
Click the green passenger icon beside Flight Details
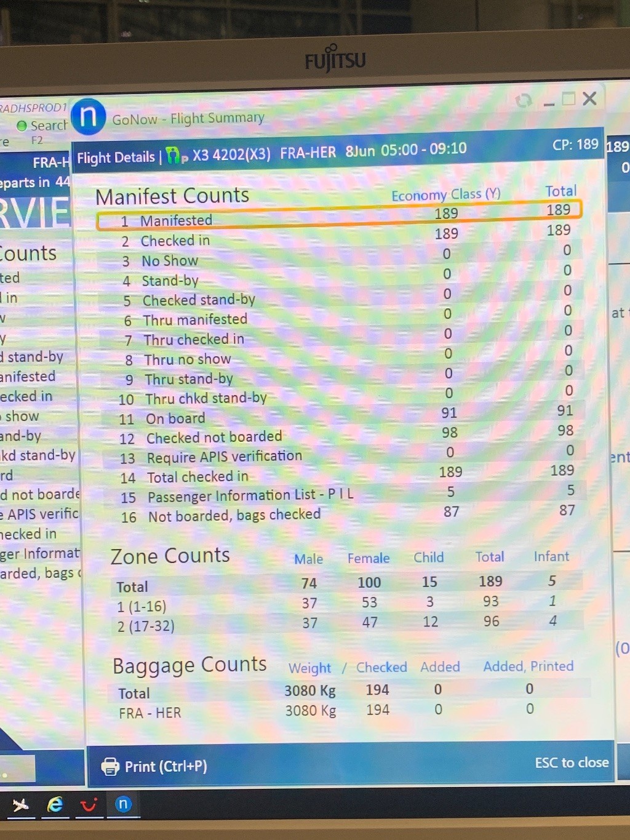(174, 155)
